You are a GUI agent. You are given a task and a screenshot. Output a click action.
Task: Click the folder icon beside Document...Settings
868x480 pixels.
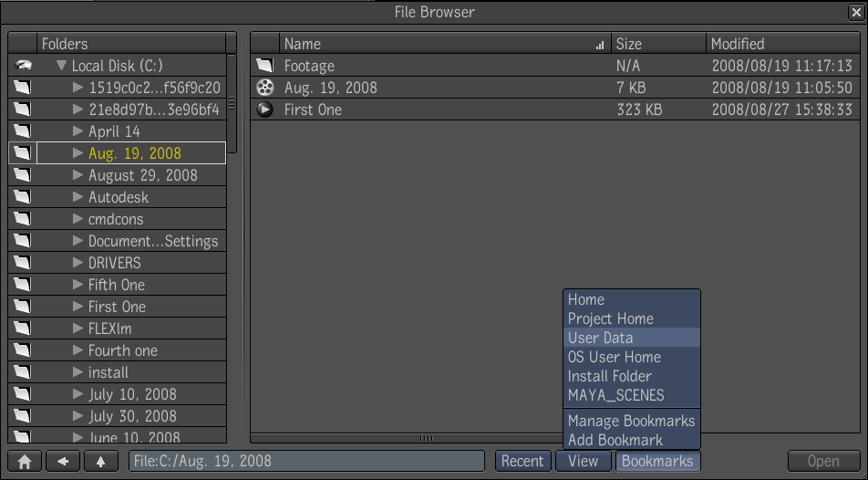click(x=22, y=241)
